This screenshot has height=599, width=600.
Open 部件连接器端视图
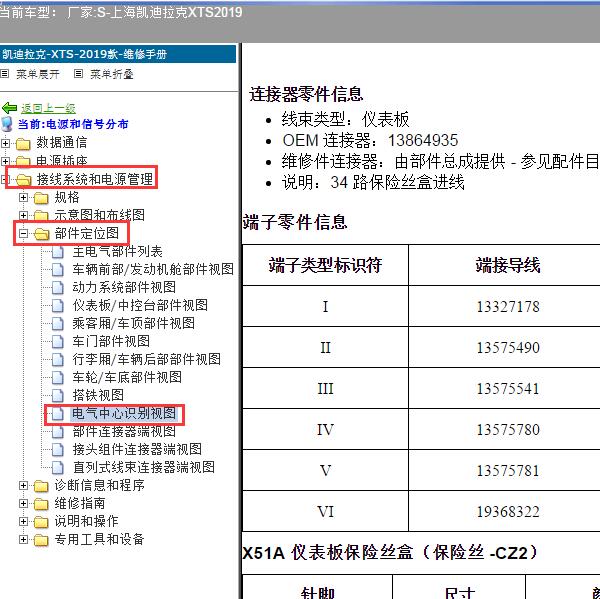[124, 431]
